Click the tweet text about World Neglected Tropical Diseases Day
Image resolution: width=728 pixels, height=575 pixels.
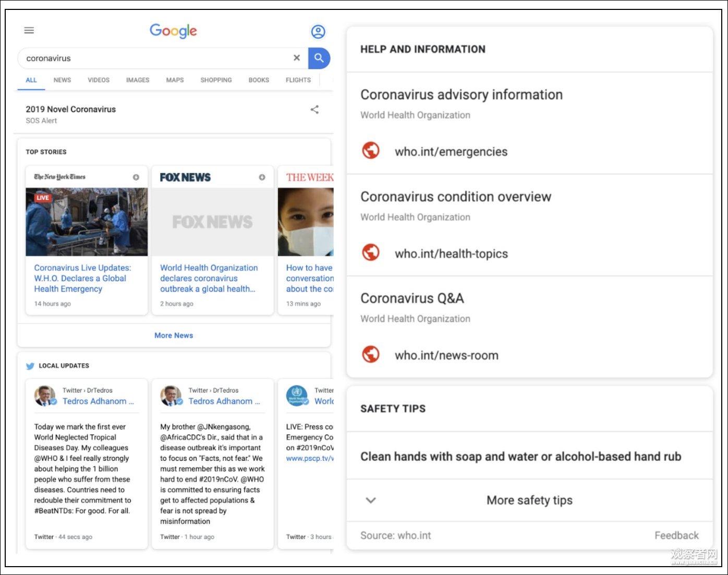click(x=83, y=469)
